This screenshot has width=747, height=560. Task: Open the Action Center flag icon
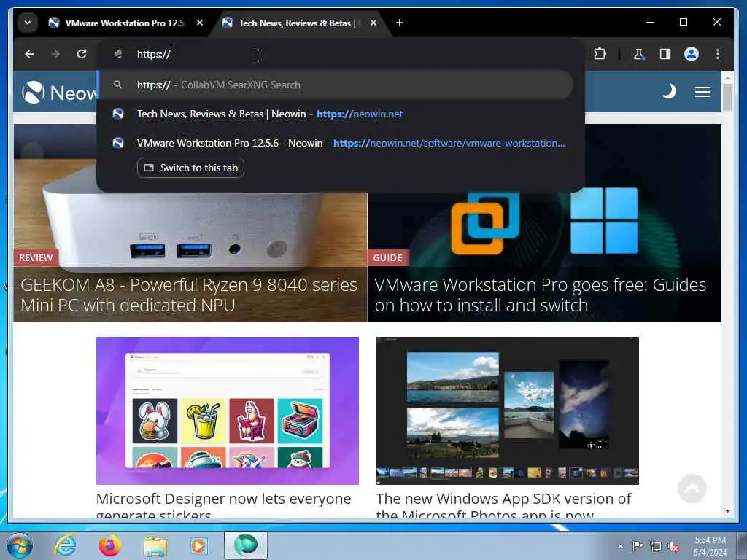tap(638, 546)
